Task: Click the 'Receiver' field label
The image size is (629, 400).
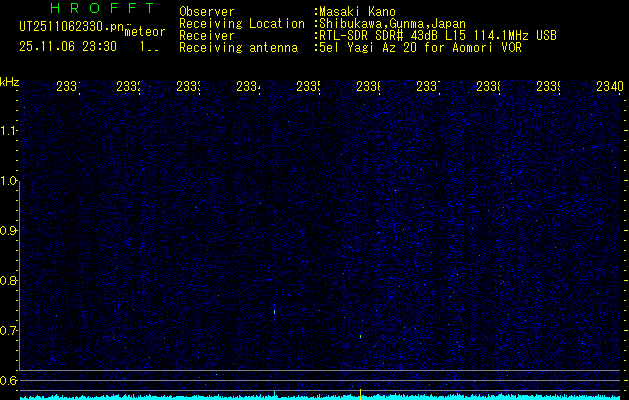Action: (207, 36)
